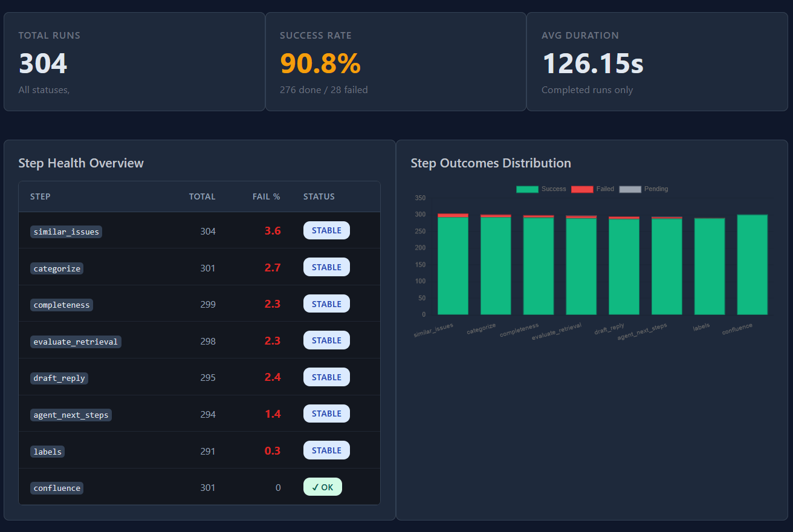
Task: Click the 299 total in completeness row
Action: [208, 304]
